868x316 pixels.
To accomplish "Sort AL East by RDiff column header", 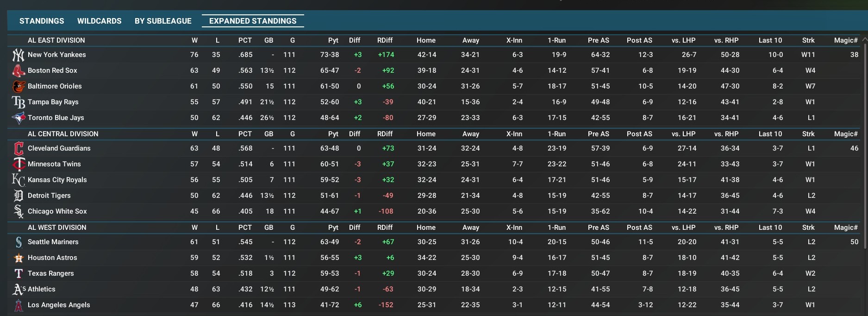I will pyautogui.click(x=385, y=40).
